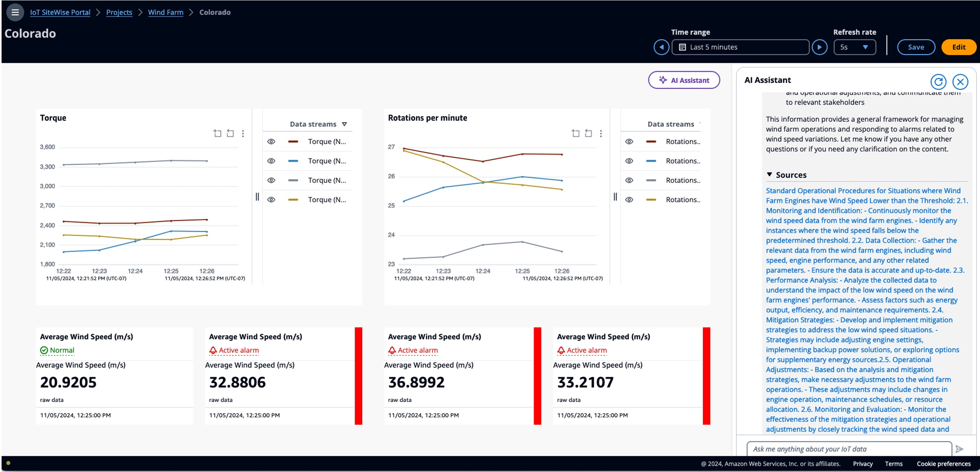Click the Ask me anything input field
The height and width of the screenshot is (472, 980).
(x=849, y=449)
